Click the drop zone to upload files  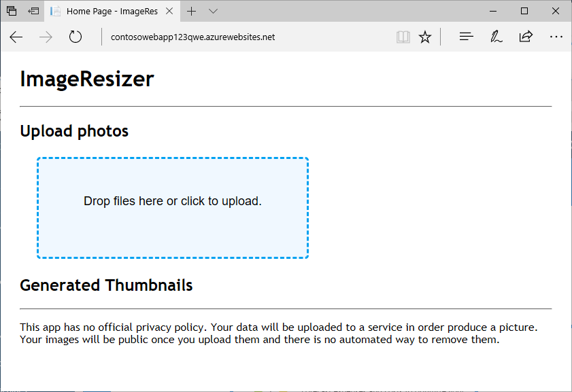coord(173,208)
